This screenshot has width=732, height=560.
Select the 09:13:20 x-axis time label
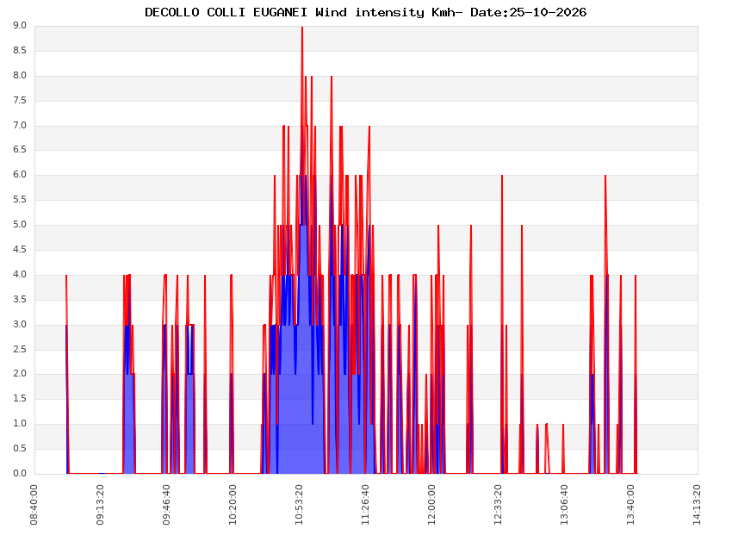[x=101, y=505]
